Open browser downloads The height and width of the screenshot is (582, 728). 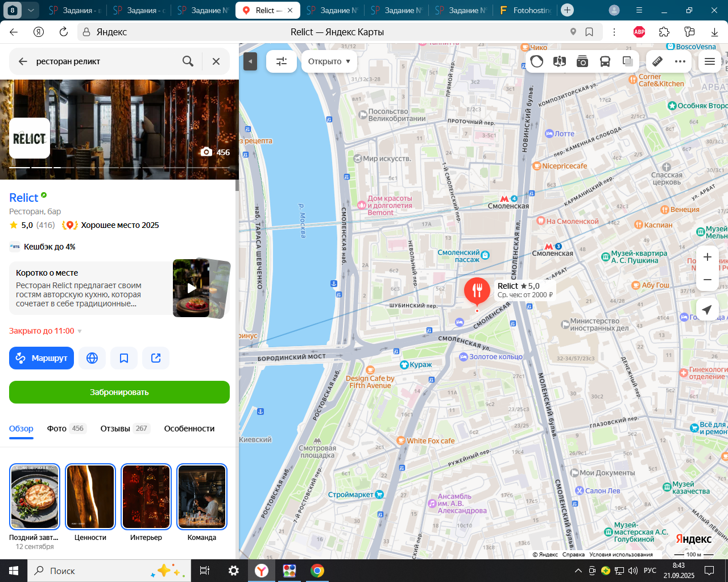(x=714, y=32)
